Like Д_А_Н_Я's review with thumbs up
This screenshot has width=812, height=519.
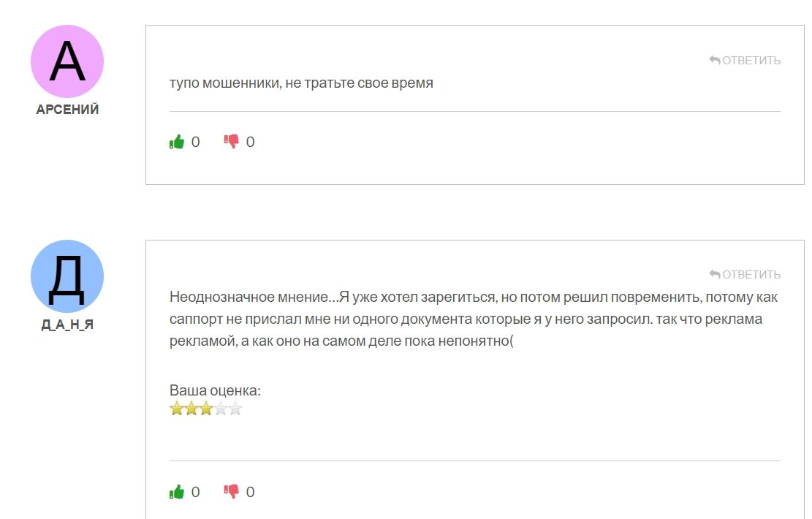pos(176,492)
